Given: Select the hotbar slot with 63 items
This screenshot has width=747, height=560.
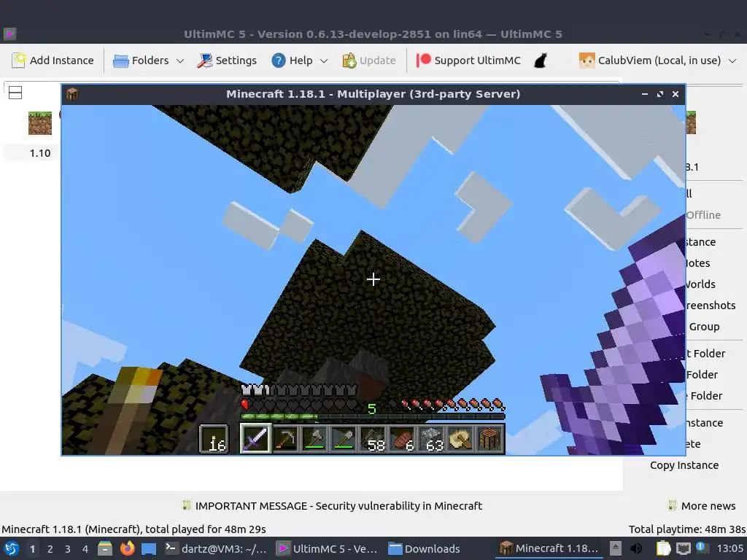Looking at the screenshot, I should [431, 438].
